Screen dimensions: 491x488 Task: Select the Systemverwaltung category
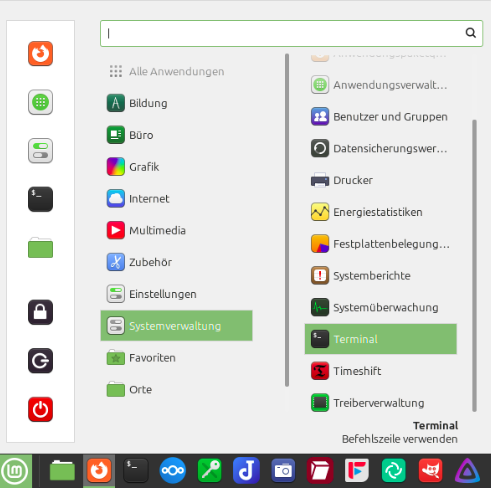pyautogui.click(x=176, y=326)
